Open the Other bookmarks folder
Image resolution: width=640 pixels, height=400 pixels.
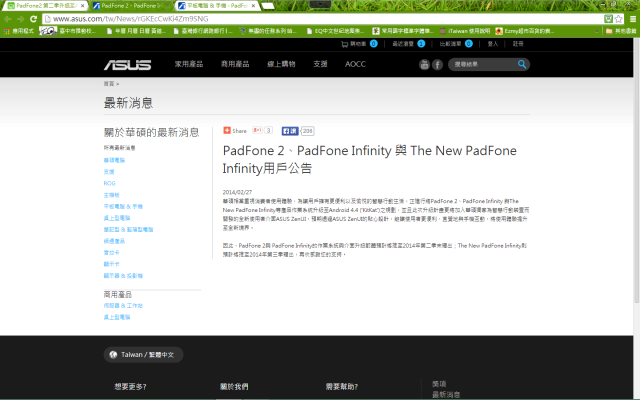coord(621,31)
